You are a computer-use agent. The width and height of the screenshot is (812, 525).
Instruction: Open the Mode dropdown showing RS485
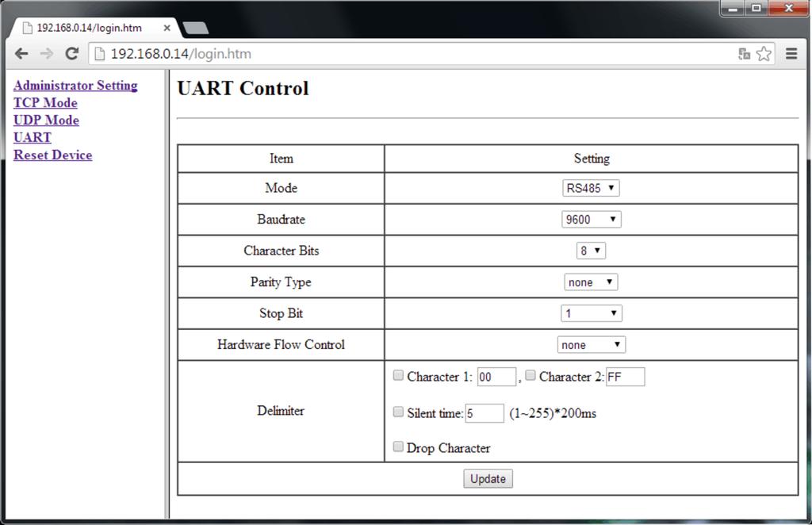point(591,188)
